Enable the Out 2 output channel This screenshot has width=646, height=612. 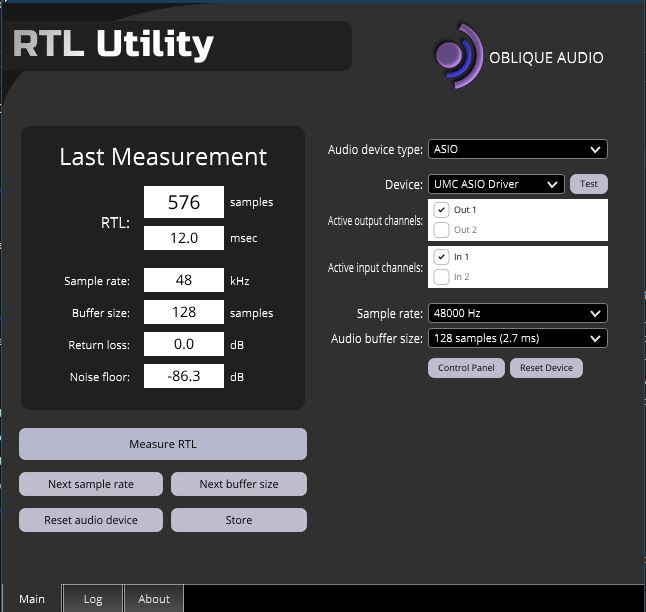click(441, 230)
